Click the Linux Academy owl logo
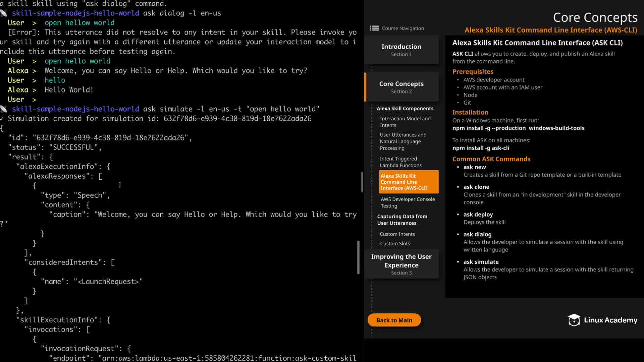The width and height of the screenshot is (644, 362). click(x=574, y=320)
